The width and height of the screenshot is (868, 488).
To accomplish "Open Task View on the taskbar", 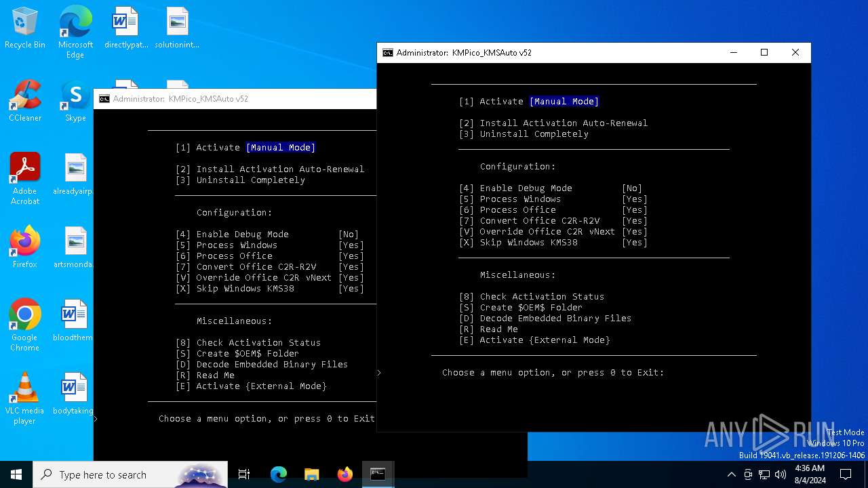I will (x=244, y=474).
